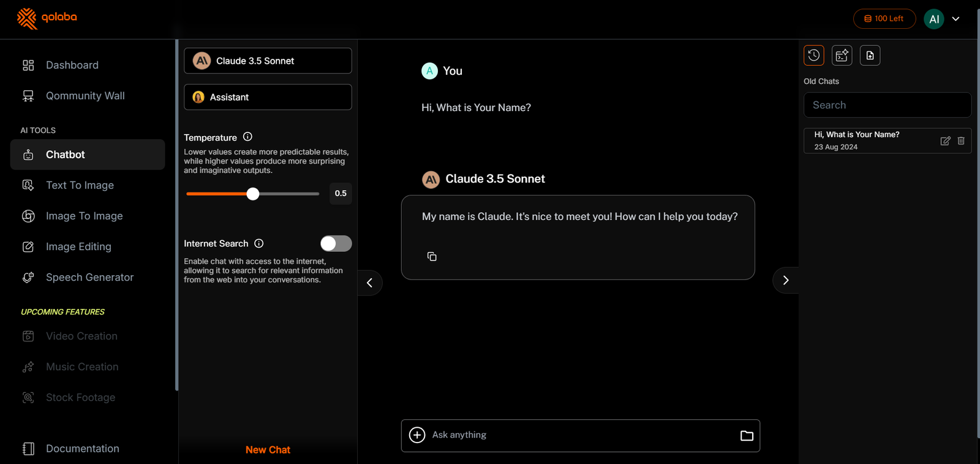
Task: Click the plus icon in message box
Action: (x=417, y=435)
